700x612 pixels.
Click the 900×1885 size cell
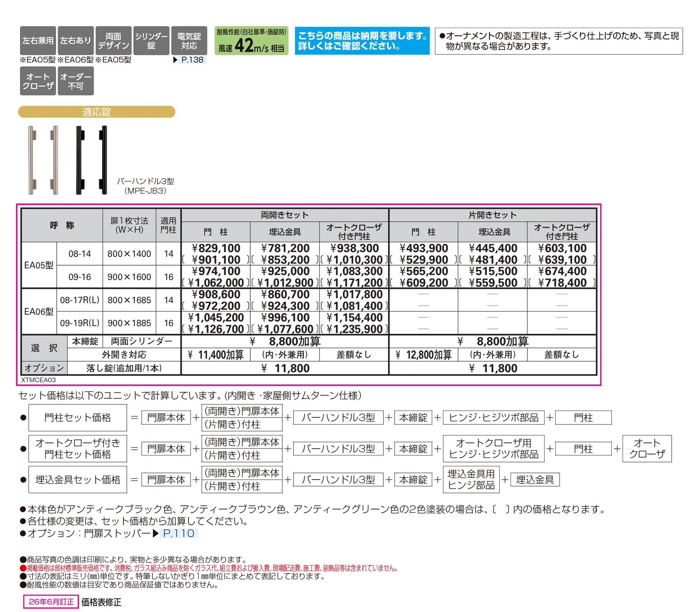coord(129,323)
